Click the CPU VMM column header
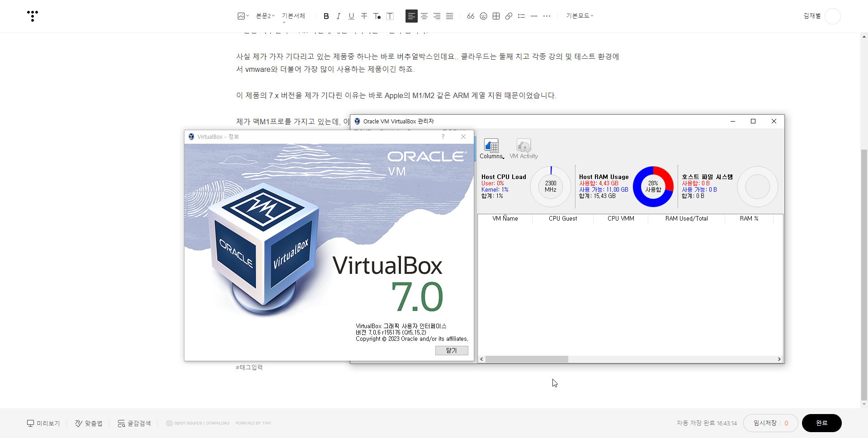This screenshot has width=868, height=438. (x=621, y=218)
